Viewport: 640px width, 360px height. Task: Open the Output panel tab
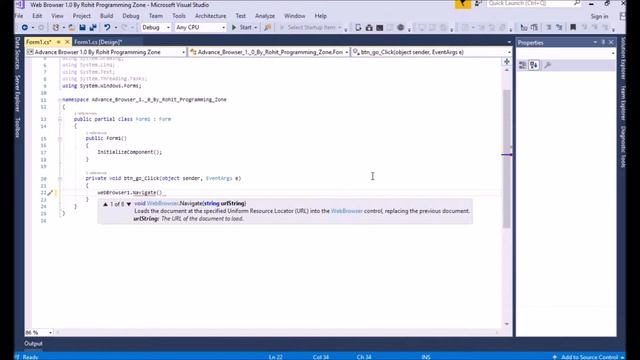tap(33, 344)
